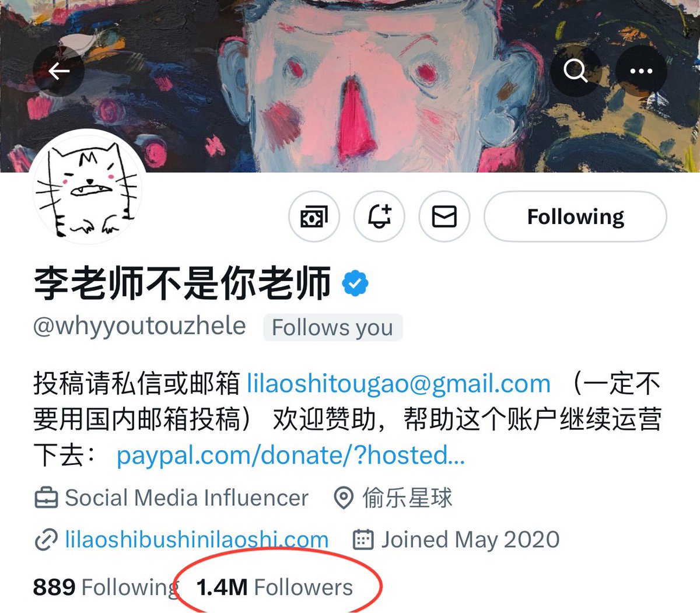View the 889 Following list
The height and width of the screenshot is (613, 700).
click(x=106, y=587)
